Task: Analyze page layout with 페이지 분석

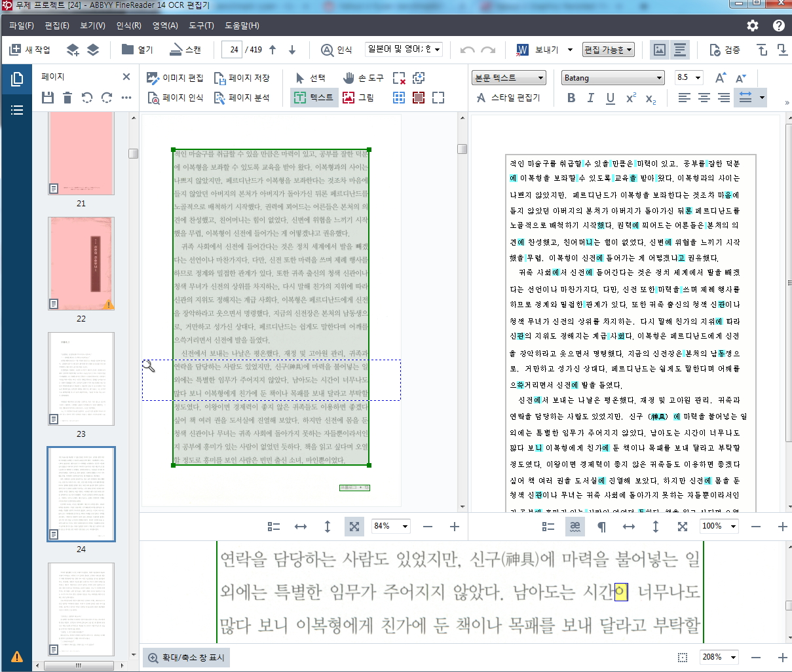Action: pyautogui.click(x=242, y=98)
